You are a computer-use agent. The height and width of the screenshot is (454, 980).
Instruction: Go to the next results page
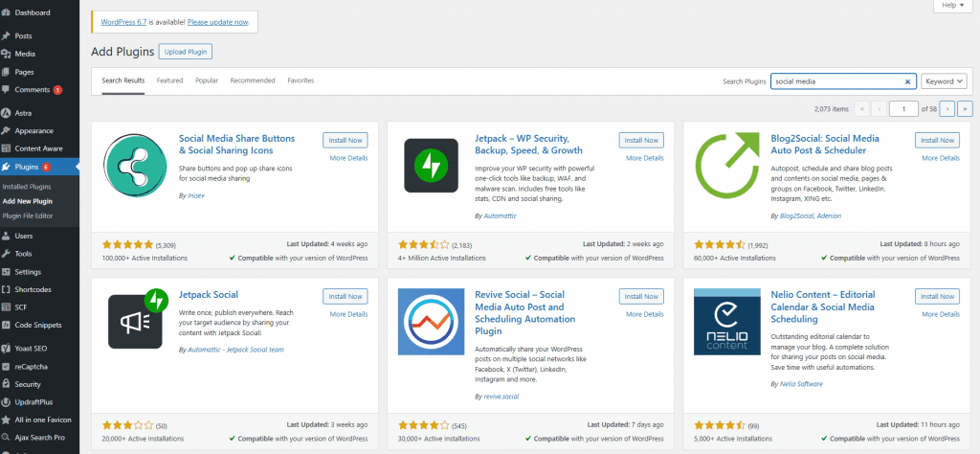pyautogui.click(x=947, y=109)
